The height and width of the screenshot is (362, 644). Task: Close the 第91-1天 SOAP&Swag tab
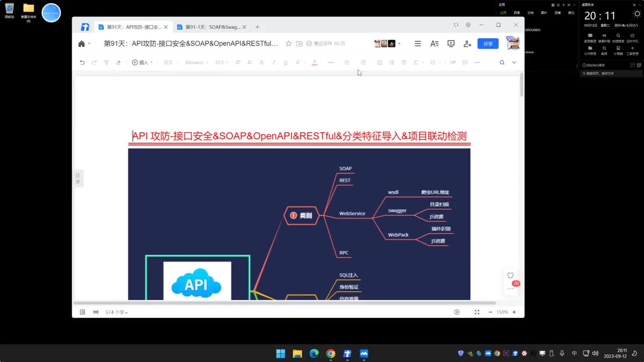pyautogui.click(x=245, y=27)
